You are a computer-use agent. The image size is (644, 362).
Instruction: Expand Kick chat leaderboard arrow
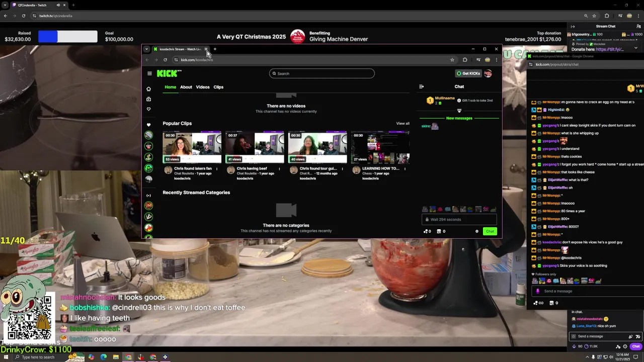459,111
